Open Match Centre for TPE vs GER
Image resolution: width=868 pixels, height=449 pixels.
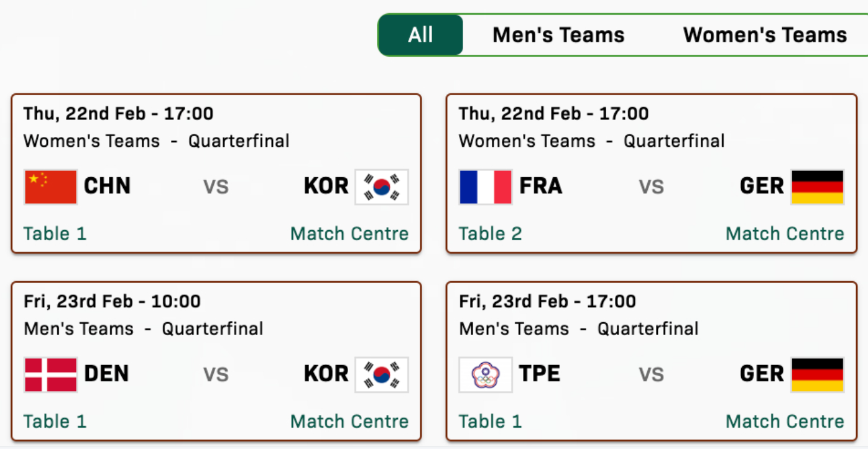(785, 422)
